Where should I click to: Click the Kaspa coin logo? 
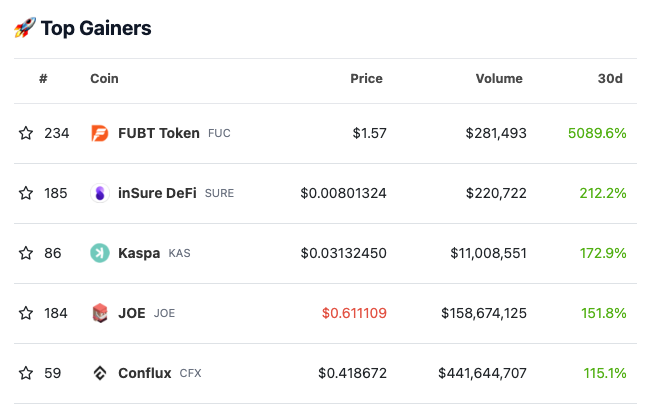(99, 253)
